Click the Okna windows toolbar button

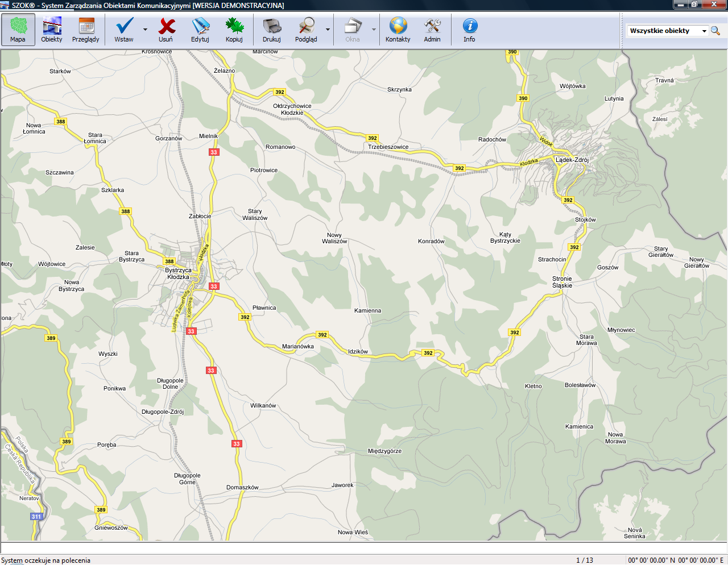point(353,30)
